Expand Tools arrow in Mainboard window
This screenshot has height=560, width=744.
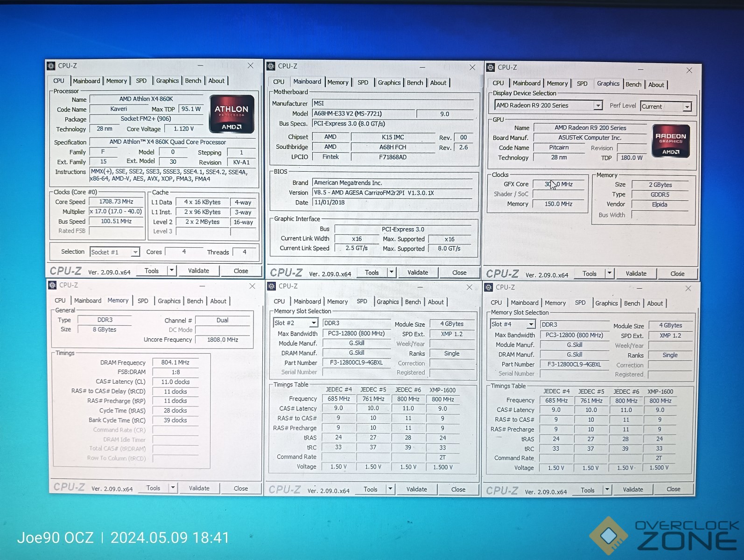pyautogui.click(x=392, y=272)
